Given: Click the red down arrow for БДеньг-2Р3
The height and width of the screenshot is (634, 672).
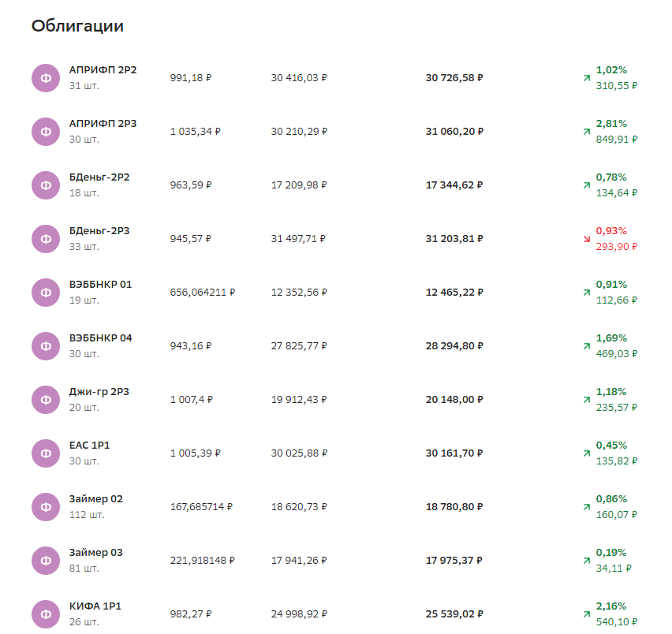Looking at the screenshot, I should (x=586, y=239).
